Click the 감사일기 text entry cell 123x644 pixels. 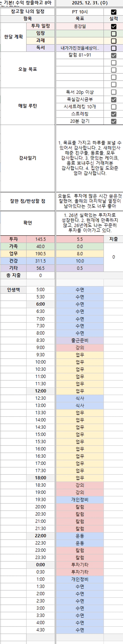(89, 158)
